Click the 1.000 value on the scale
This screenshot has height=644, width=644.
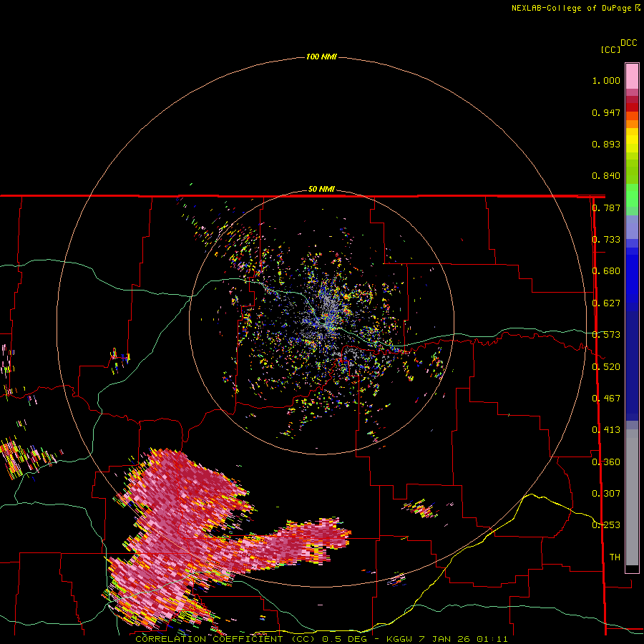(606, 80)
